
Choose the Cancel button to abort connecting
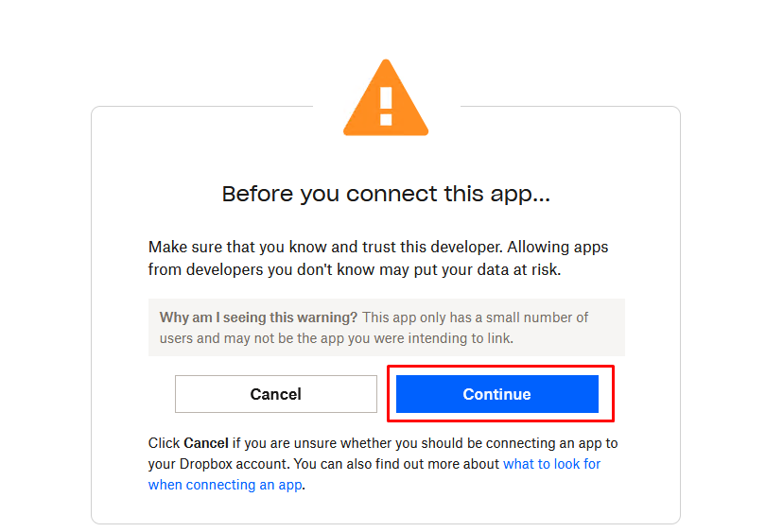[275, 394]
